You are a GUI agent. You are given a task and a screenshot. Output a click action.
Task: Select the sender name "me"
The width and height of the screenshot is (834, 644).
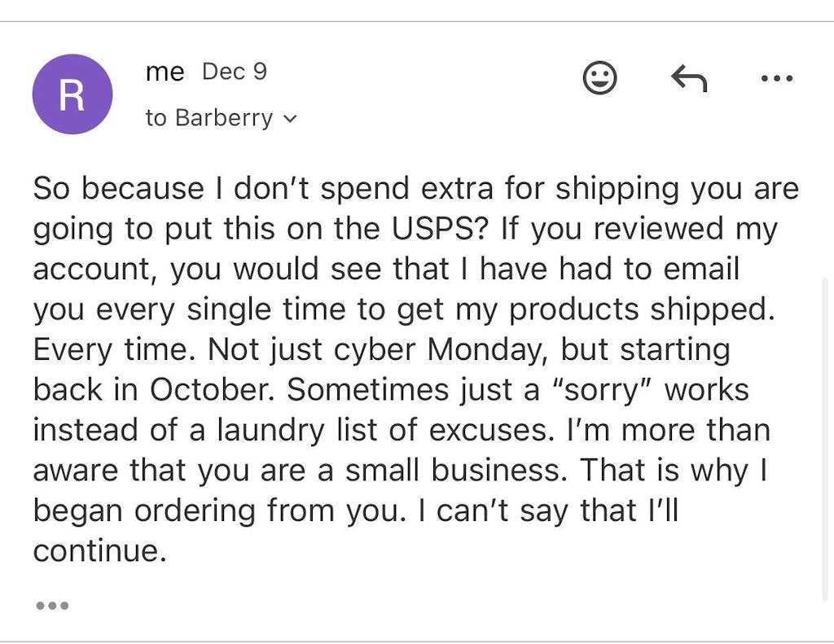[165, 72]
